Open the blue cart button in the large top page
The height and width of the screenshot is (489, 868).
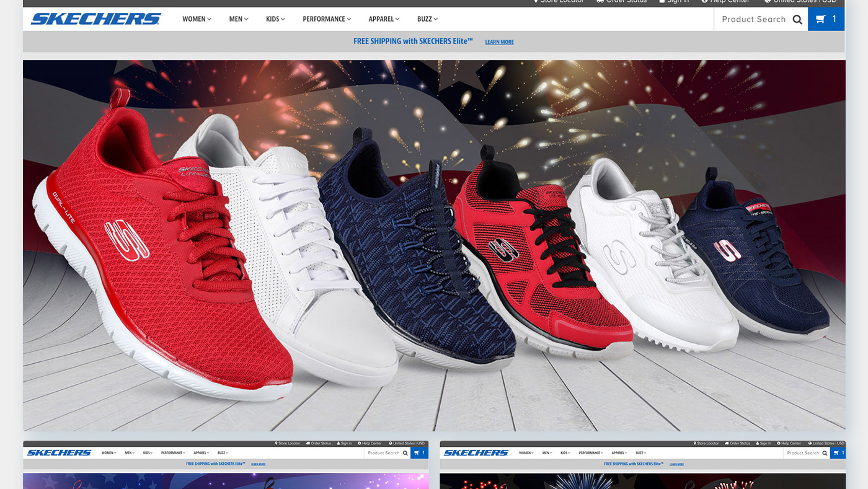826,19
